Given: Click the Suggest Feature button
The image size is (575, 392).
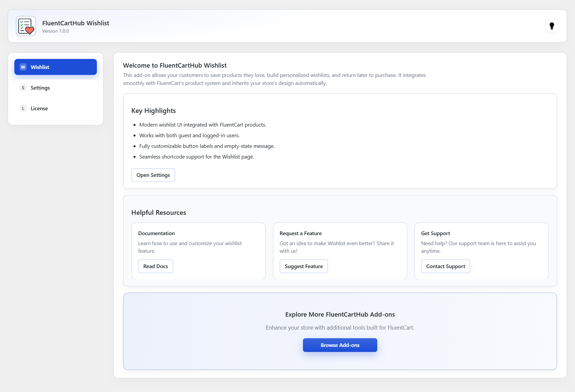Looking at the screenshot, I should 304,266.
